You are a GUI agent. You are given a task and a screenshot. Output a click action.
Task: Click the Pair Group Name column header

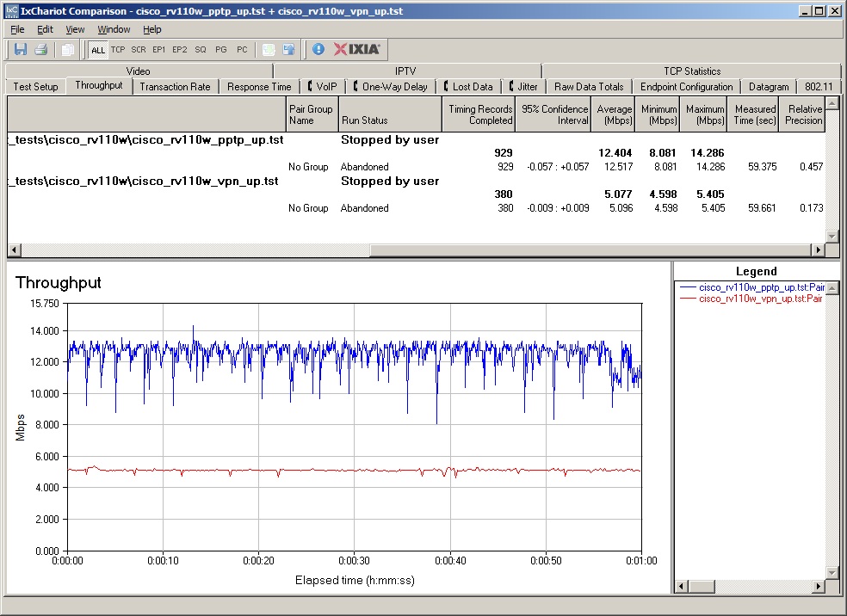click(x=312, y=114)
